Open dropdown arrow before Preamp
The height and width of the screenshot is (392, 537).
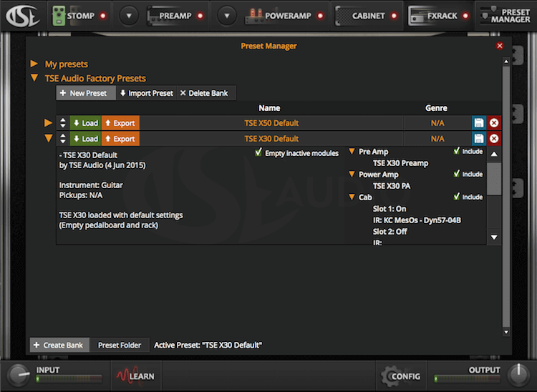point(129,16)
